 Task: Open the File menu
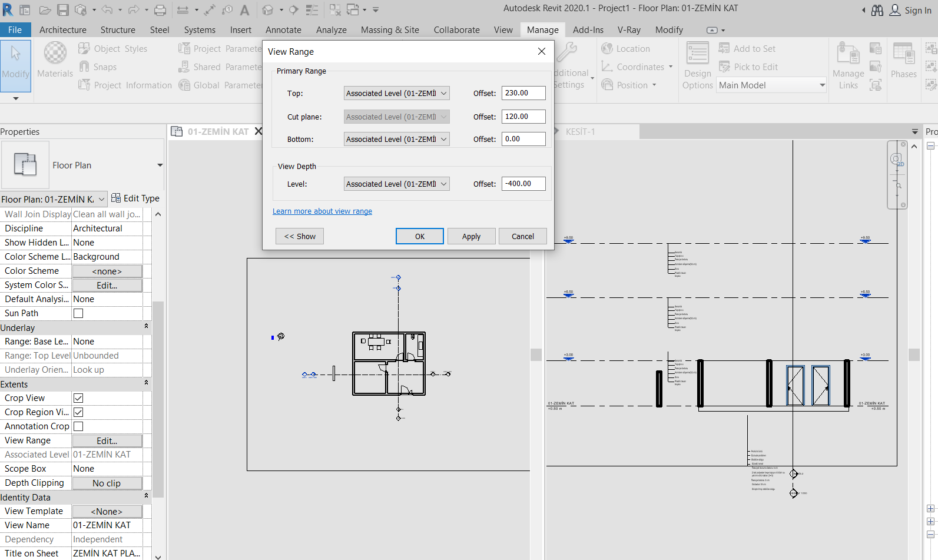15,30
